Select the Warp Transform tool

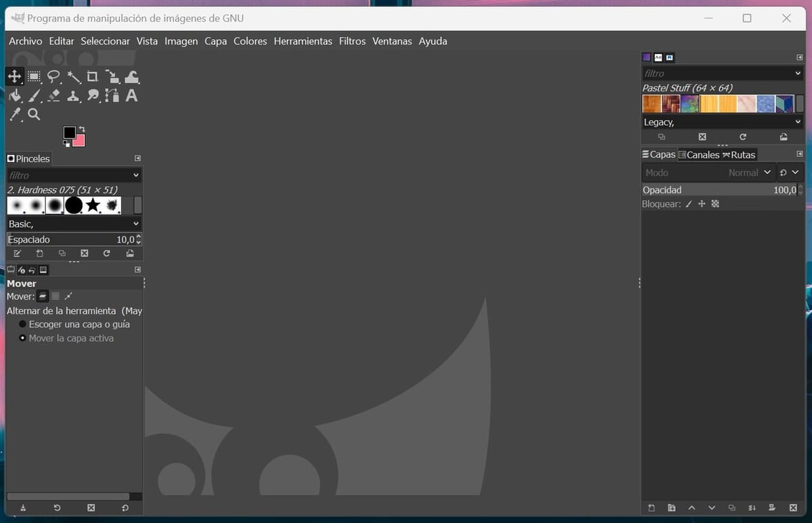tap(132, 76)
